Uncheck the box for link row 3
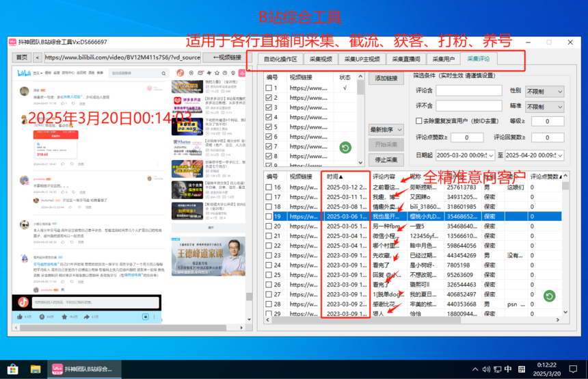The width and height of the screenshot is (588, 379). pyautogui.click(x=269, y=107)
